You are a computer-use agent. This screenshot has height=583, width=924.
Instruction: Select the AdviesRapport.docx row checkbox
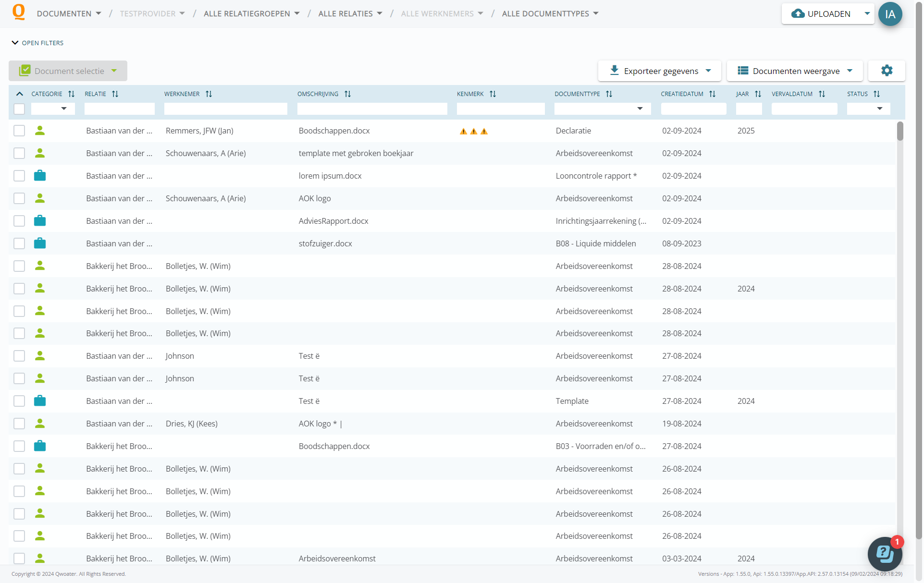point(19,221)
